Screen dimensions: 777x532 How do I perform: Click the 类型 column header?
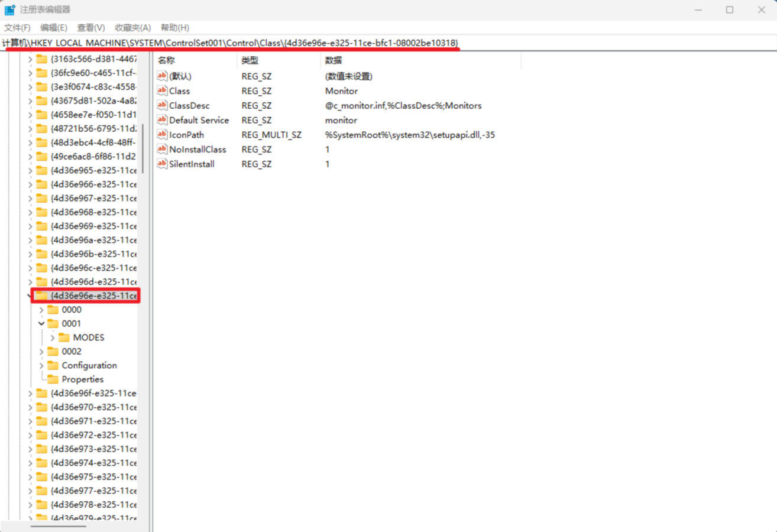250,60
